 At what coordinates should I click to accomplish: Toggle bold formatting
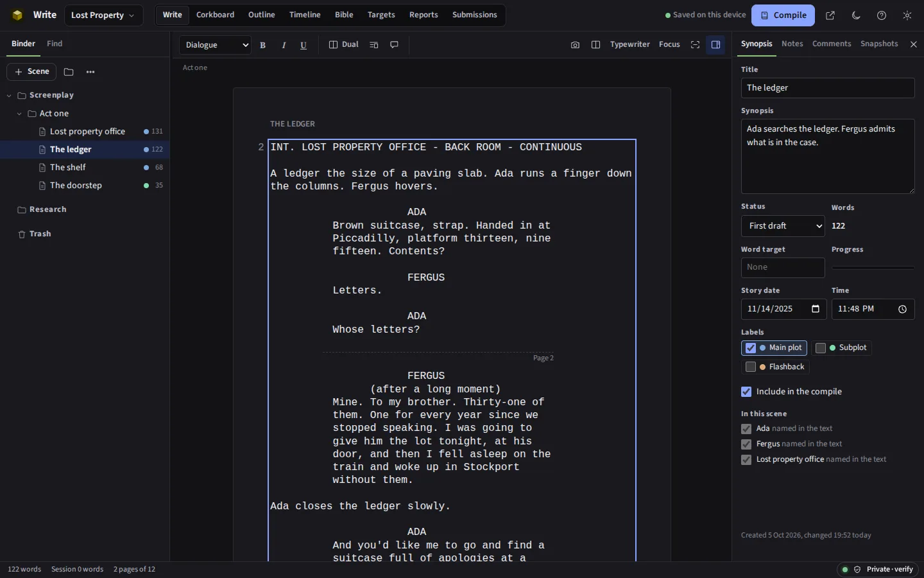(262, 45)
